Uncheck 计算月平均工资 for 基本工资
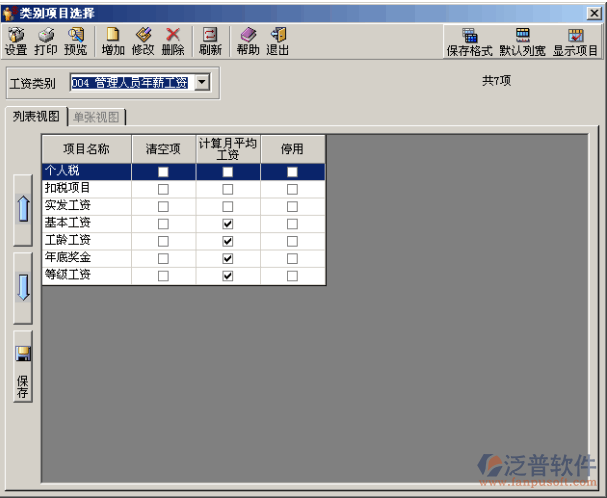Screen dimensions: 607x498 [228, 224]
